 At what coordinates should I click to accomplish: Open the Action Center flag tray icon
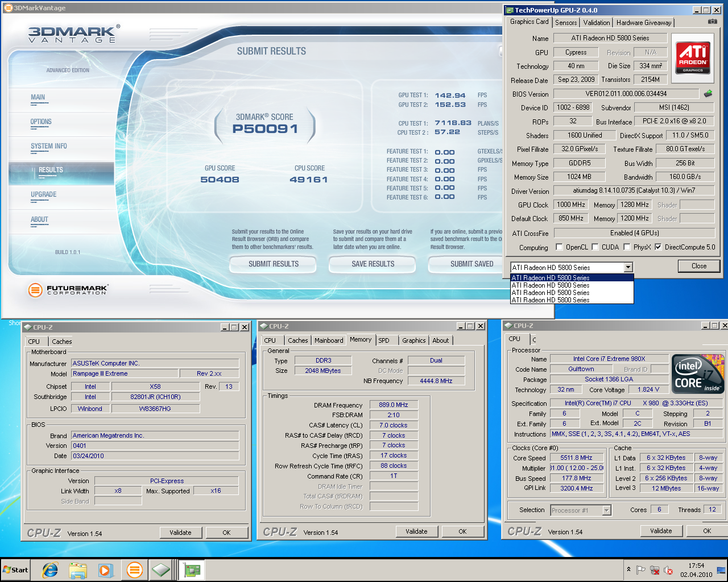(641, 570)
